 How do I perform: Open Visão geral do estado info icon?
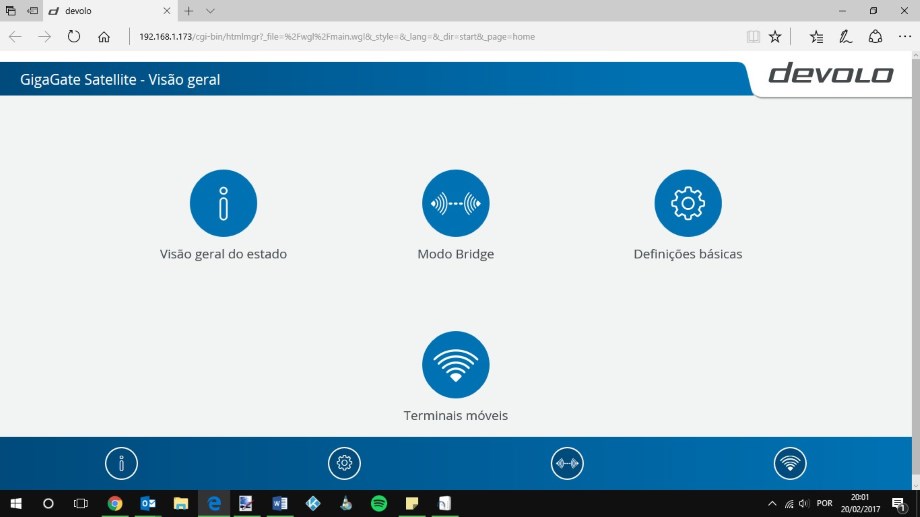[223, 203]
